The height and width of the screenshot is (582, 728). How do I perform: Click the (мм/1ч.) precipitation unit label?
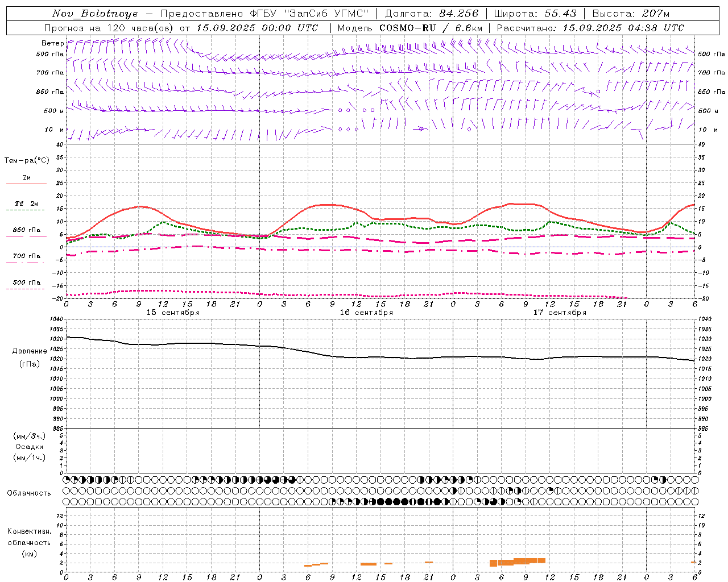click(30, 458)
